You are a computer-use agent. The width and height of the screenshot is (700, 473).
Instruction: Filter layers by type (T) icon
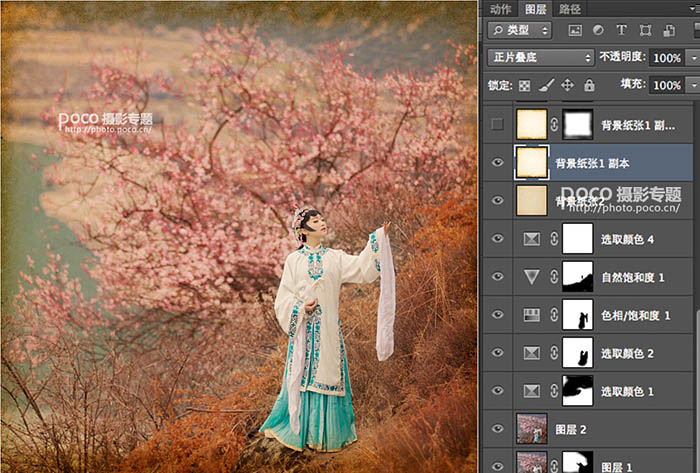621,30
